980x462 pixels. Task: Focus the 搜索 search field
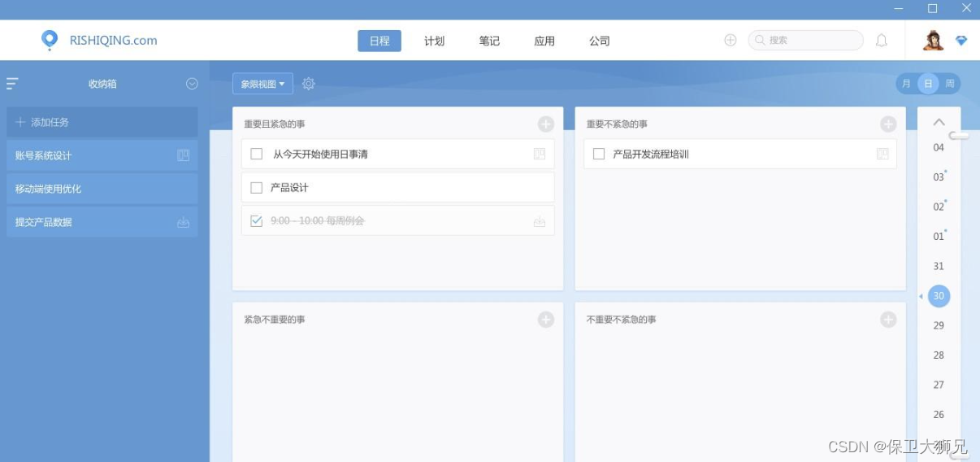[x=805, y=40]
